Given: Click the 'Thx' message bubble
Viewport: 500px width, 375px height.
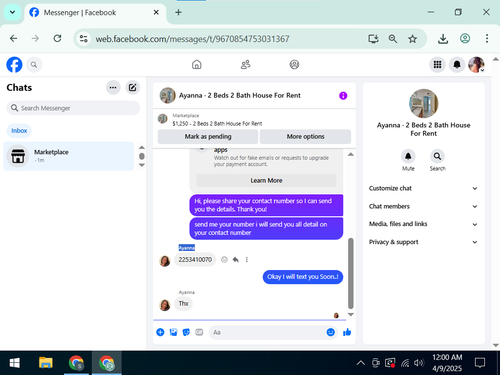Looking at the screenshot, I should (183, 303).
